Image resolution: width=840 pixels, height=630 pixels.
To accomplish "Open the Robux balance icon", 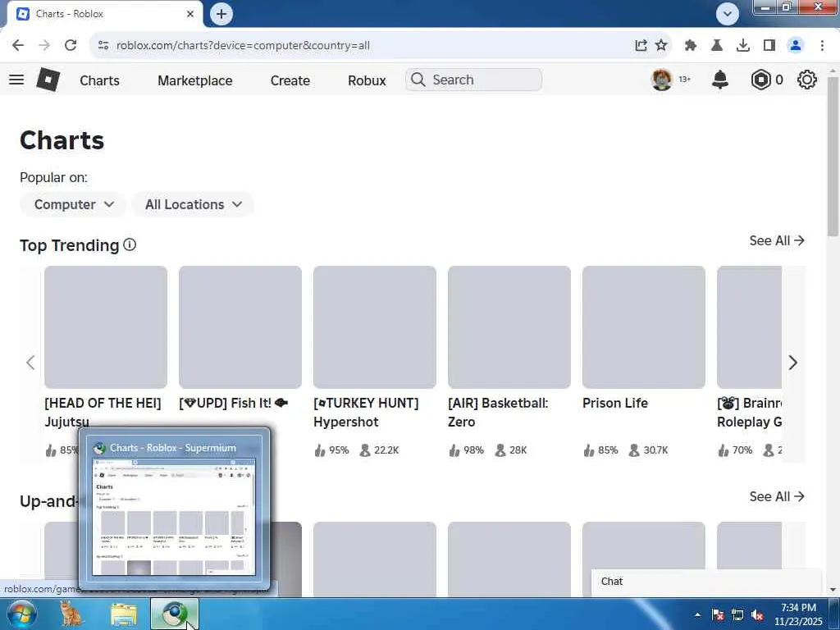I will coord(760,80).
